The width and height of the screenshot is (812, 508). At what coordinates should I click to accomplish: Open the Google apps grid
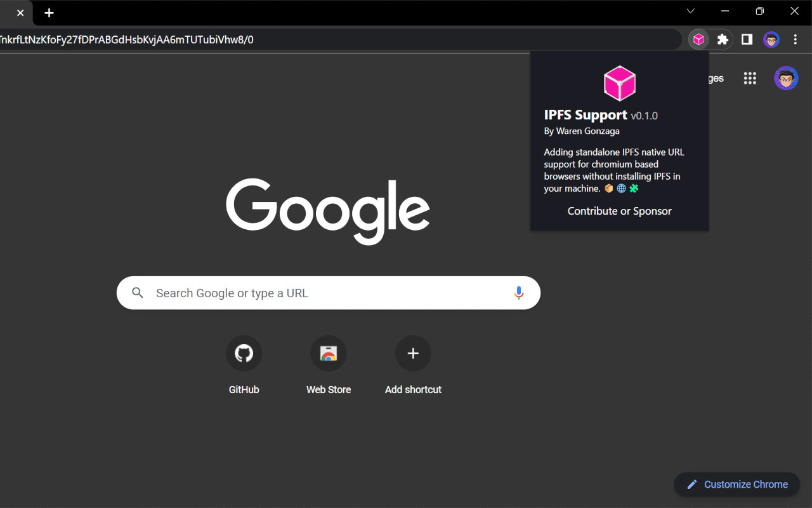point(750,78)
